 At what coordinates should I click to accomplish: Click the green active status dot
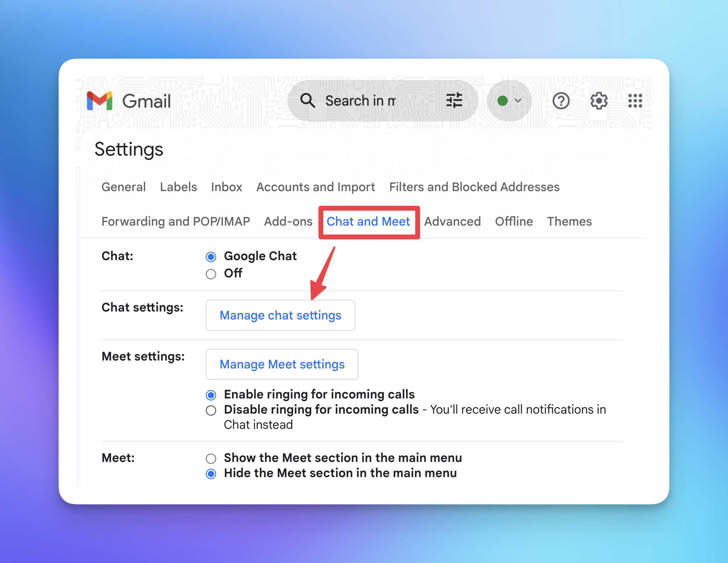click(x=503, y=101)
